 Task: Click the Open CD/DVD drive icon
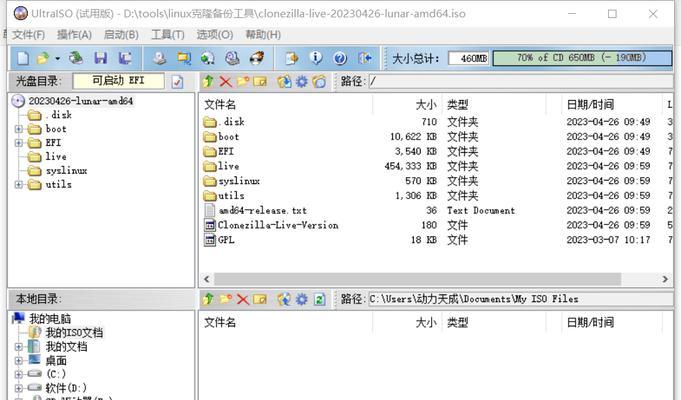[76, 58]
